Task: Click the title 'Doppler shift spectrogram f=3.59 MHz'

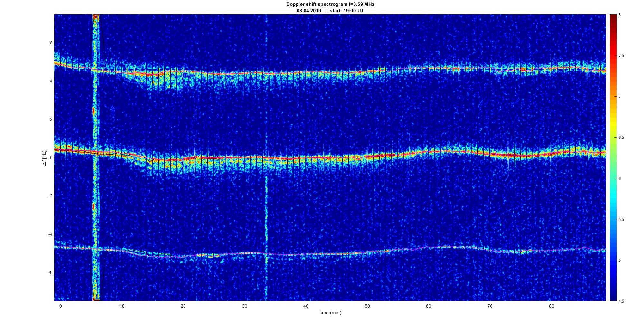Action: tap(330, 5)
